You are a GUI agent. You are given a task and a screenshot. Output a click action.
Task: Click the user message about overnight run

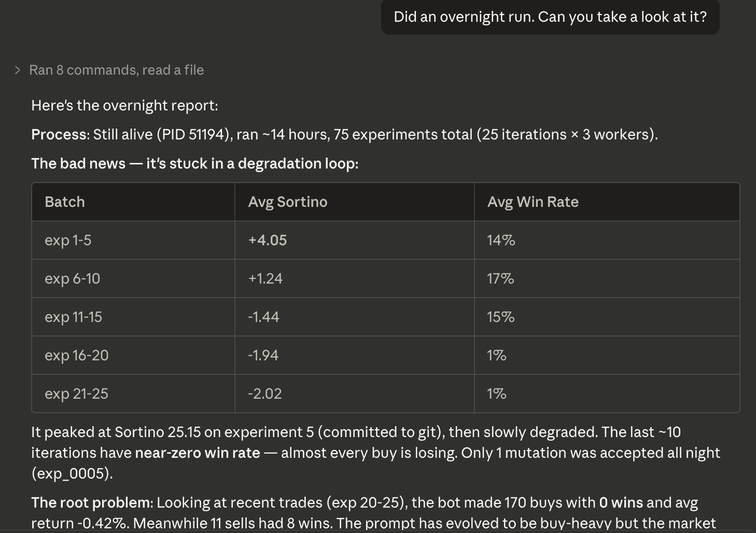click(550, 17)
